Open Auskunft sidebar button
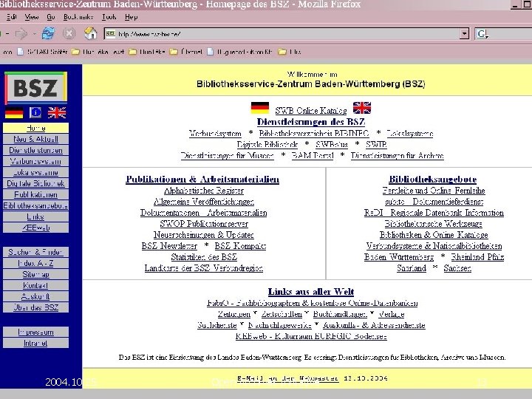 pyautogui.click(x=35, y=296)
